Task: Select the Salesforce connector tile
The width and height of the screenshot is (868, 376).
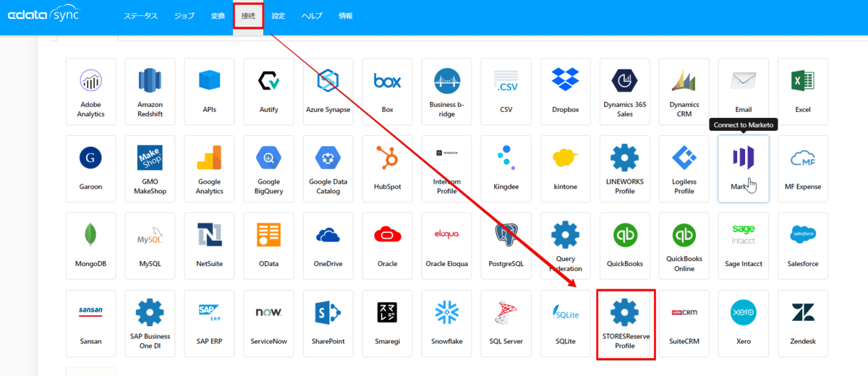Action: (x=802, y=246)
